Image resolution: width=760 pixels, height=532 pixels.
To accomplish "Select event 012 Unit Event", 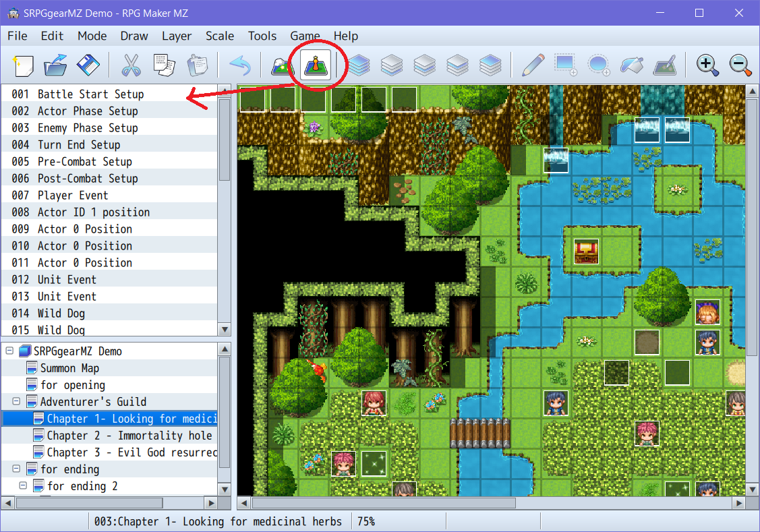I will [109, 280].
